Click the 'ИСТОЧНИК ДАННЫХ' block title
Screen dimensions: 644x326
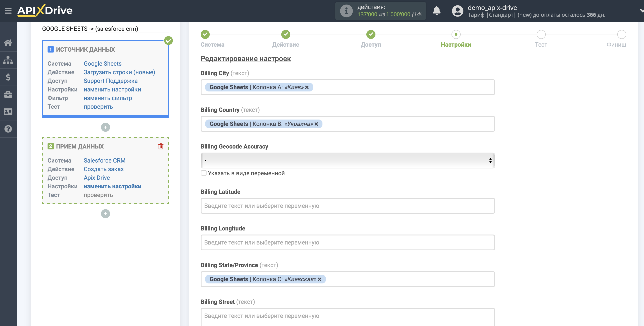pyautogui.click(x=85, y=50)
